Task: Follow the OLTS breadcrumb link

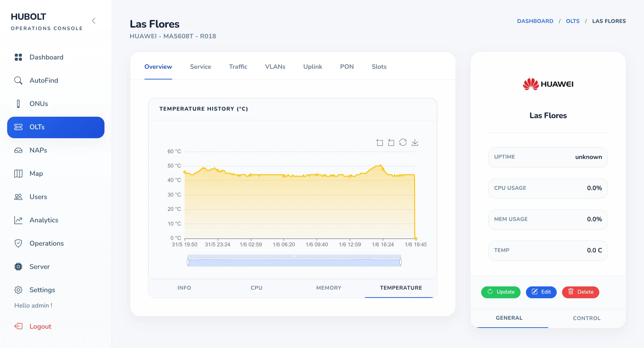Action: [x=573, y=21]
